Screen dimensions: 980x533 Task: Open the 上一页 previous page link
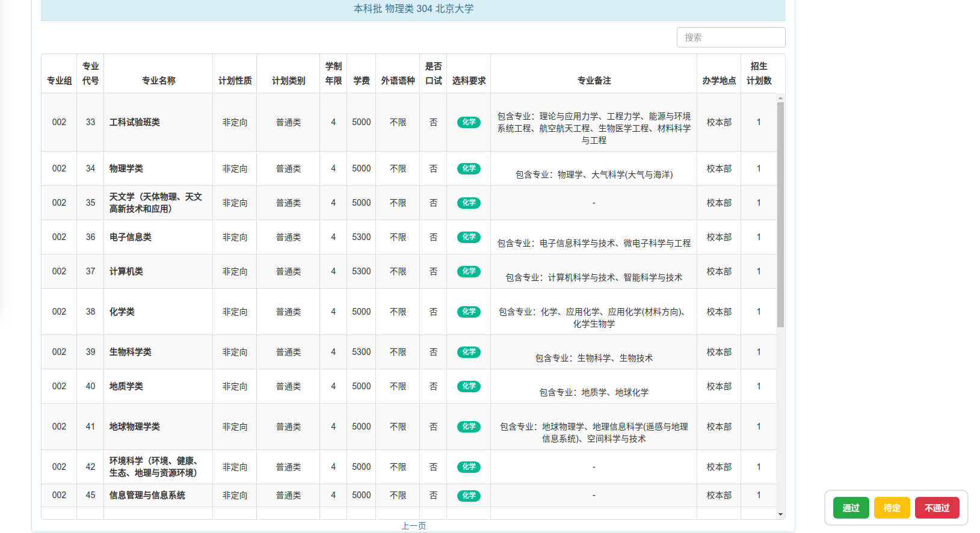click(413, 526)
